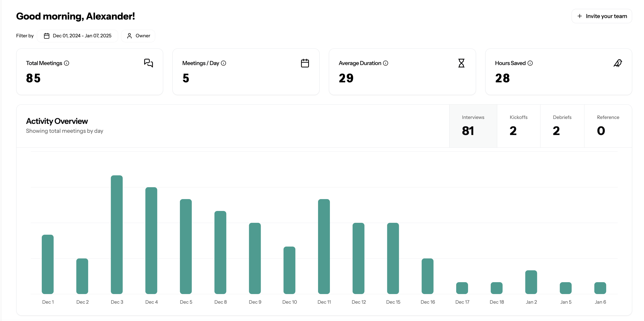644x321 pixels.
Task: Click the Dec 1 bar in chart
Action: (47, 264)
